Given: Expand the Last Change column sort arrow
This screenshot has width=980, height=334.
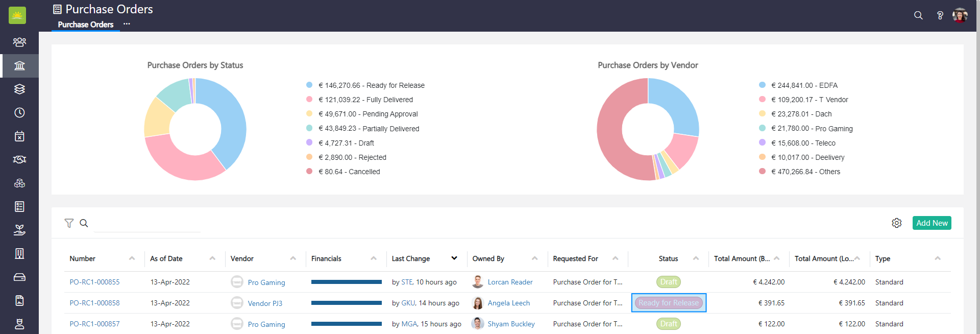Looking at the screenshot, I should coord(454,258).
